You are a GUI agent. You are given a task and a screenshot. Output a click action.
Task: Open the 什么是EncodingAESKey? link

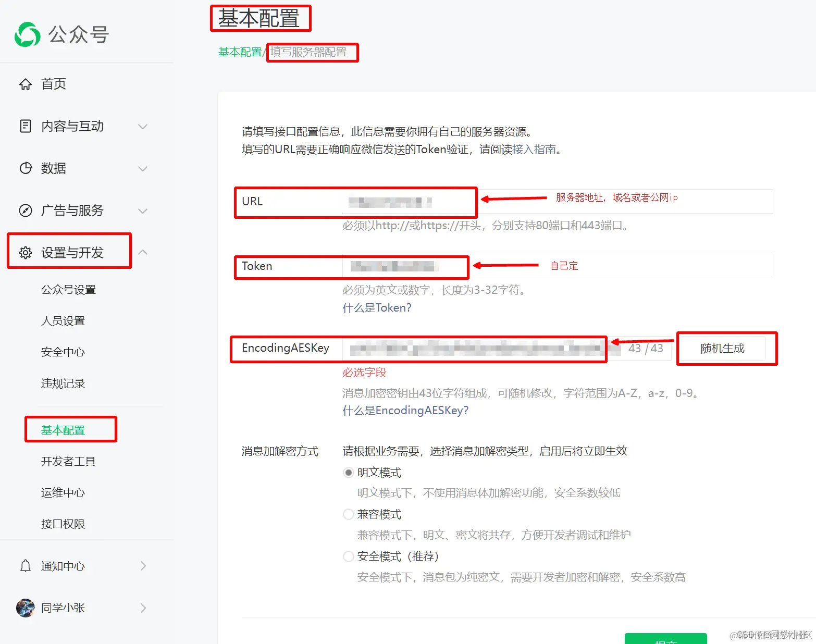click(x=405, y=411)
